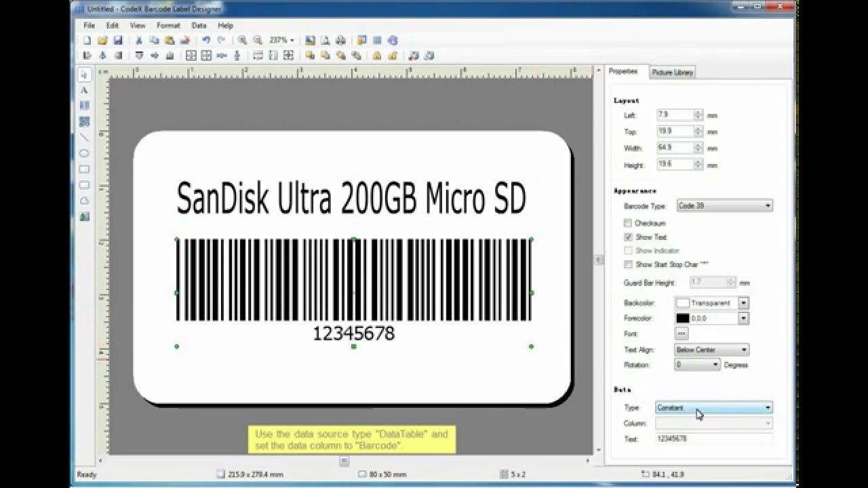Screen dimensions: 868x488
Task: Click the horizontal canvas scrollbar thumb
Action: pos(344,461)
